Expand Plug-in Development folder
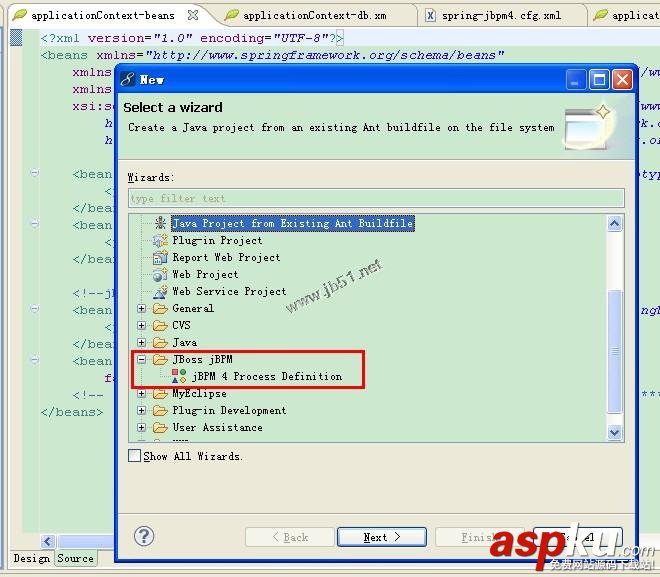Viewport: 660px width, 577px height. (x=141, y=410)
